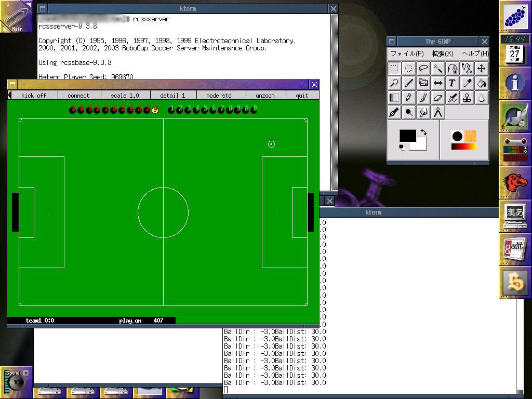Select the Rectangle Select tool in GIMP
The height and width of the screenshot is (399, 532).
coord(394,69)
